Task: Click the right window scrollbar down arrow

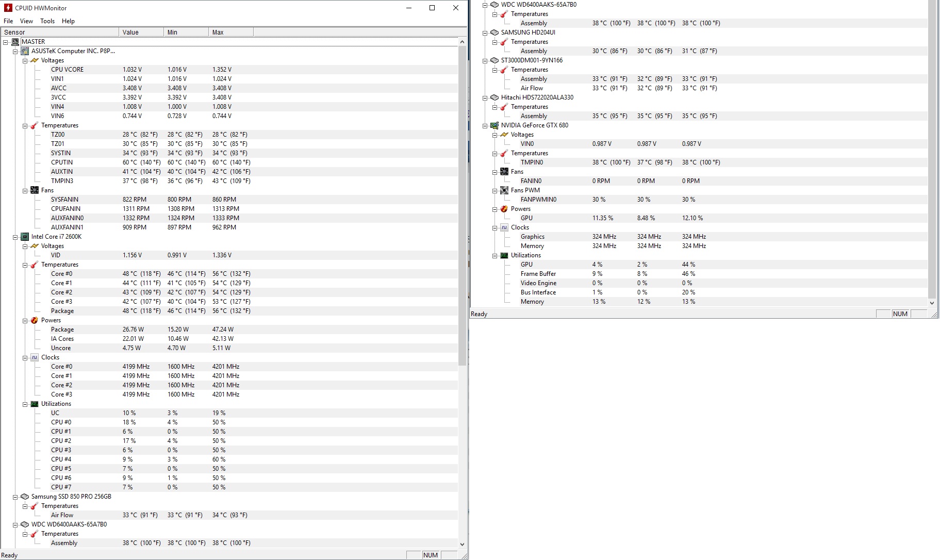Action: pos(932,303)
